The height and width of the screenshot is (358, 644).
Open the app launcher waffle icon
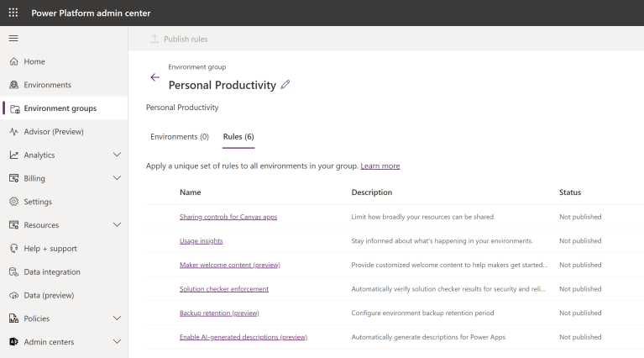point(13,13)
